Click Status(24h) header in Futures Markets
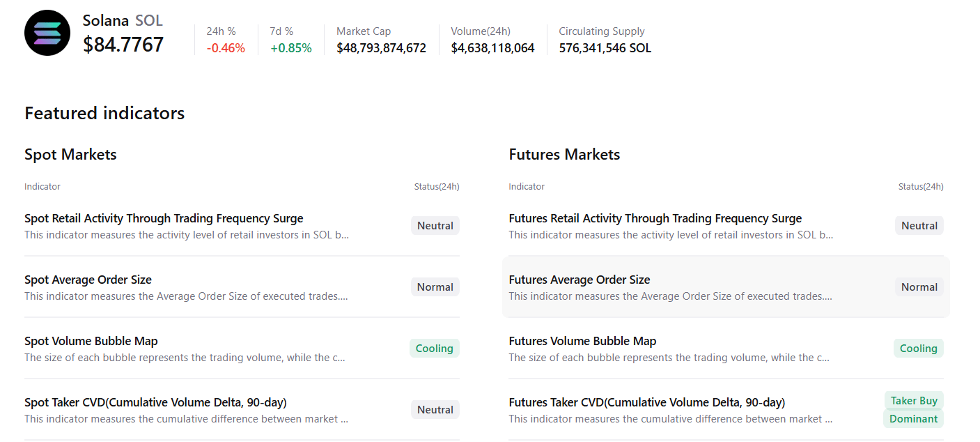 [x=921, y=186]
